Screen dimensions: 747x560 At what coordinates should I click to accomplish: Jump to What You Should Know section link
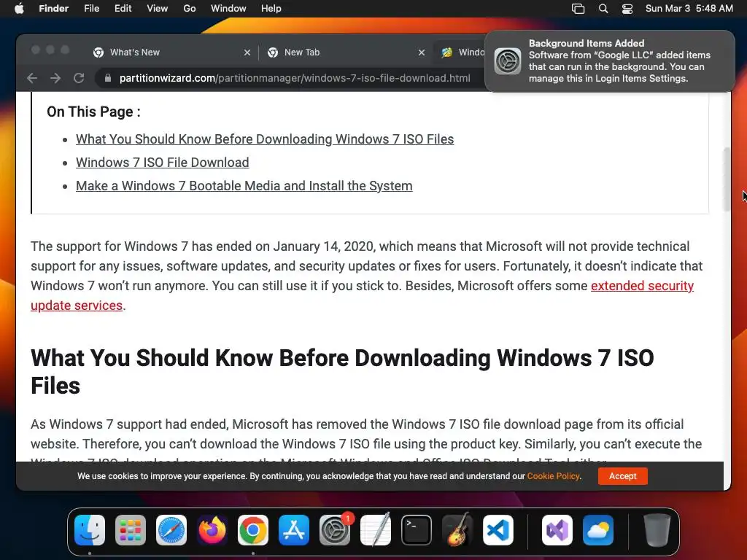(265, 139)
